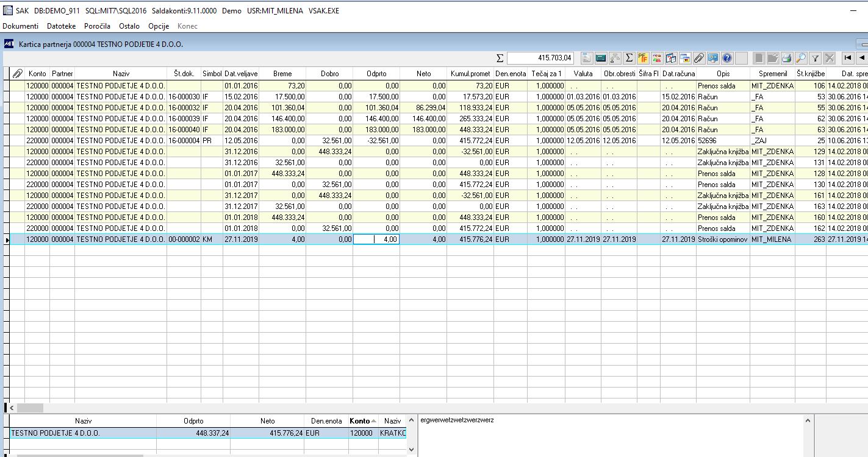Click the documents with question mark icon
This screenshot has width=868, height=457.
coord(671,58)
